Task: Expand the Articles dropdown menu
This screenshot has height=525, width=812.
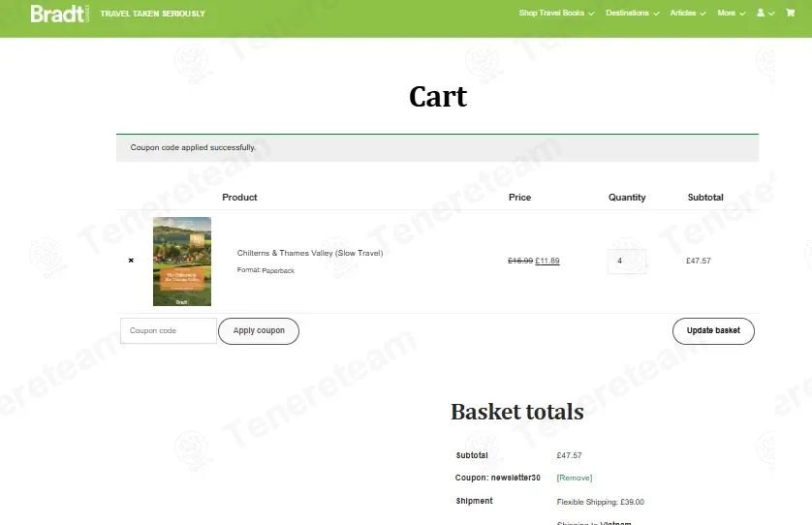Action: click(688, 13)
